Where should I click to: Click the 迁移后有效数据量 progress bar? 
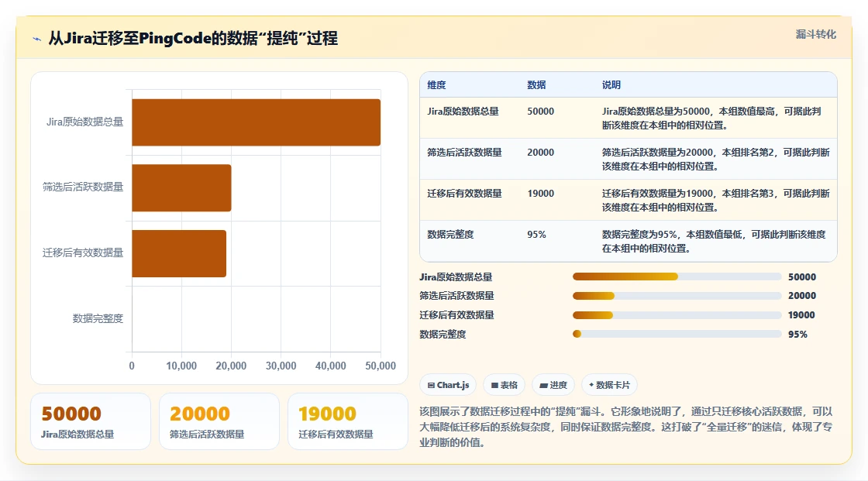[677, 315]
